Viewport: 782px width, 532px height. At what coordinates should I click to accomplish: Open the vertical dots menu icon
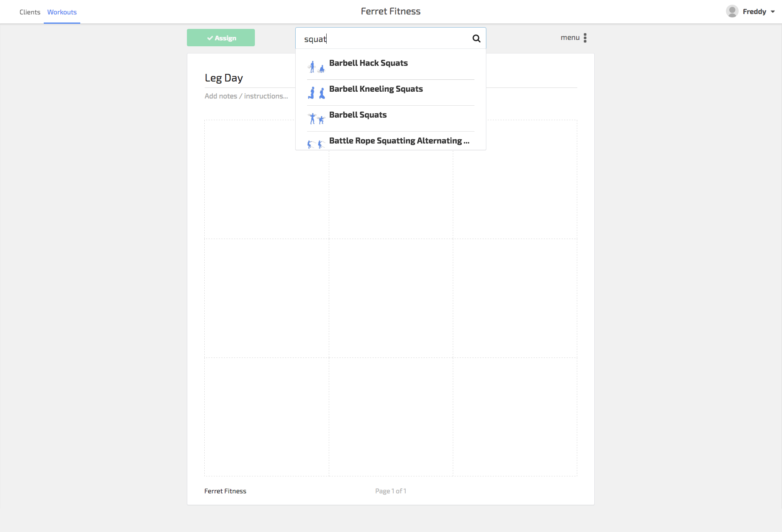[x=585, y=38]
